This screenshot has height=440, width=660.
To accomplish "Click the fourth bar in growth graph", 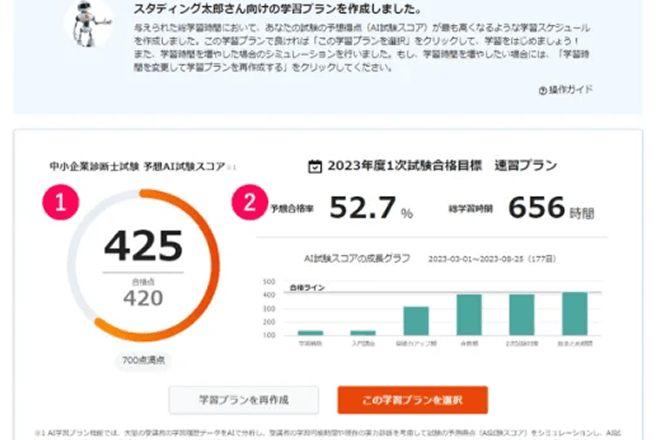I will 469,315.
